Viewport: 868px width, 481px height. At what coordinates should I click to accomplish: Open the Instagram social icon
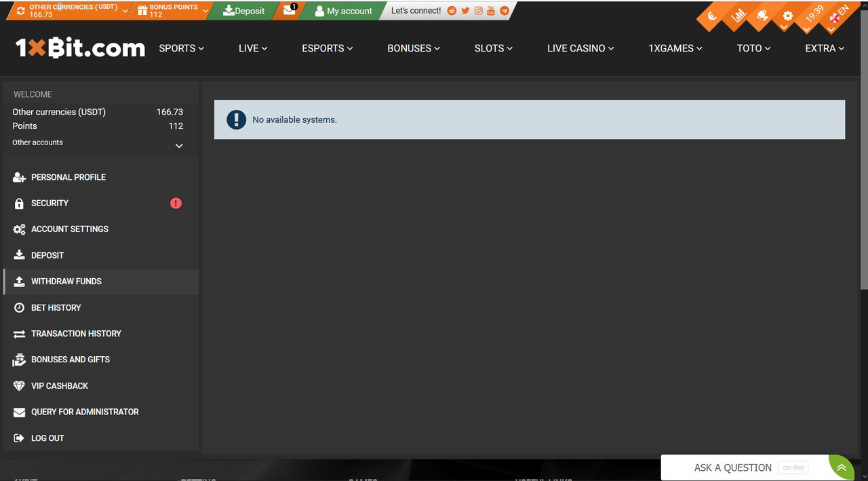(478, 11)
